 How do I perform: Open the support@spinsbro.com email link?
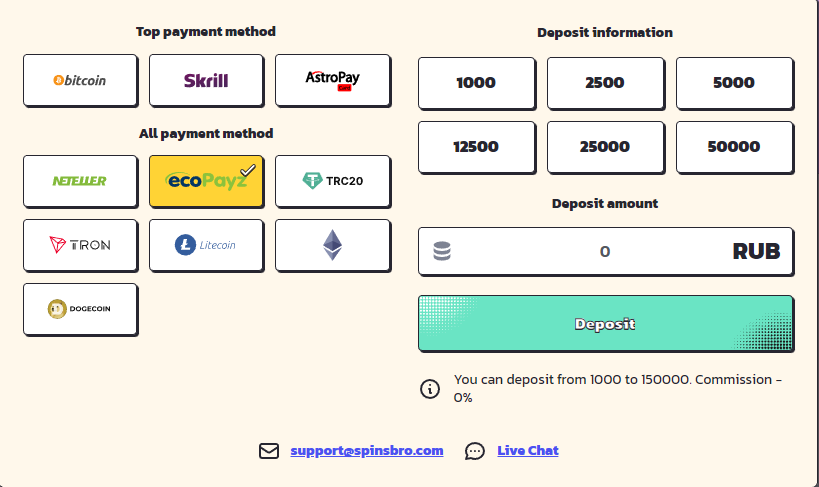pos(366,451)
